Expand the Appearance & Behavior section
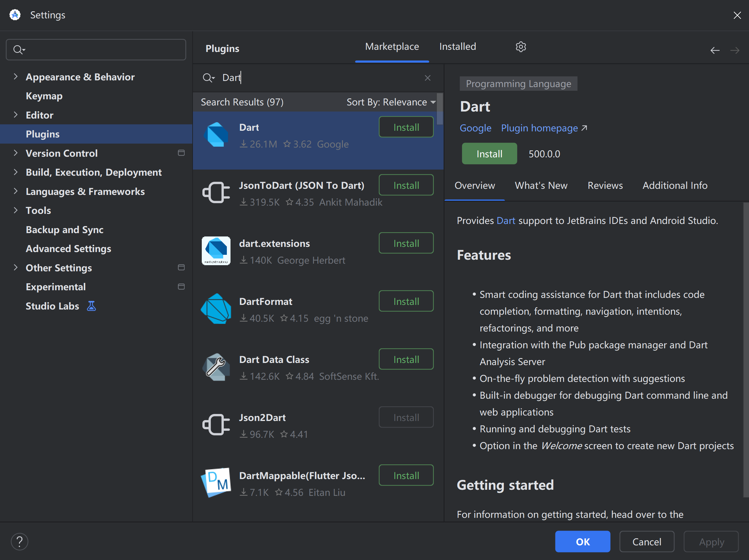 pos(16,77)
